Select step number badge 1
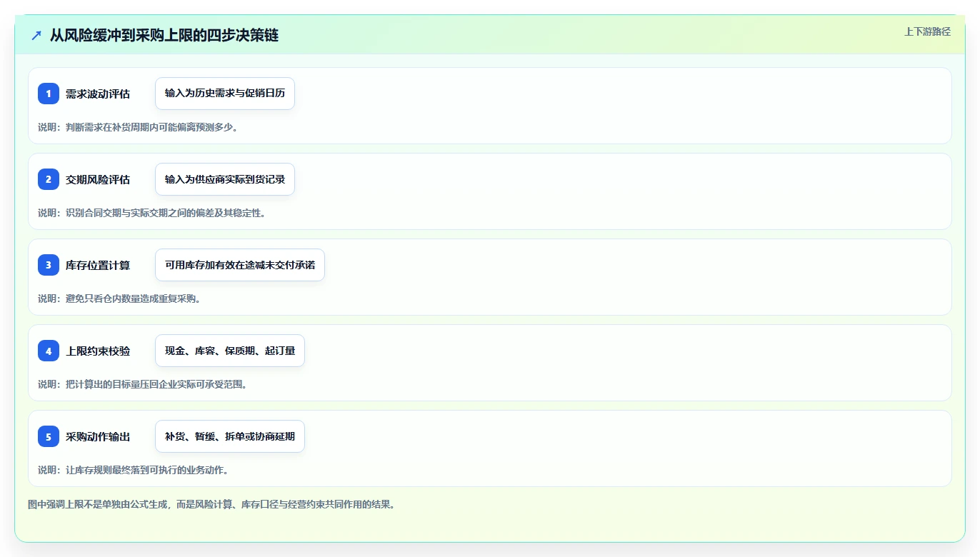Screen dimensions: 980x557 click(49, 94)
